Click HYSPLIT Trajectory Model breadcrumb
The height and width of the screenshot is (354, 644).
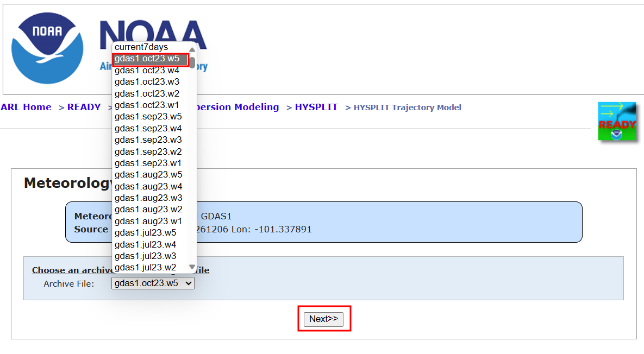coord(408,108)
